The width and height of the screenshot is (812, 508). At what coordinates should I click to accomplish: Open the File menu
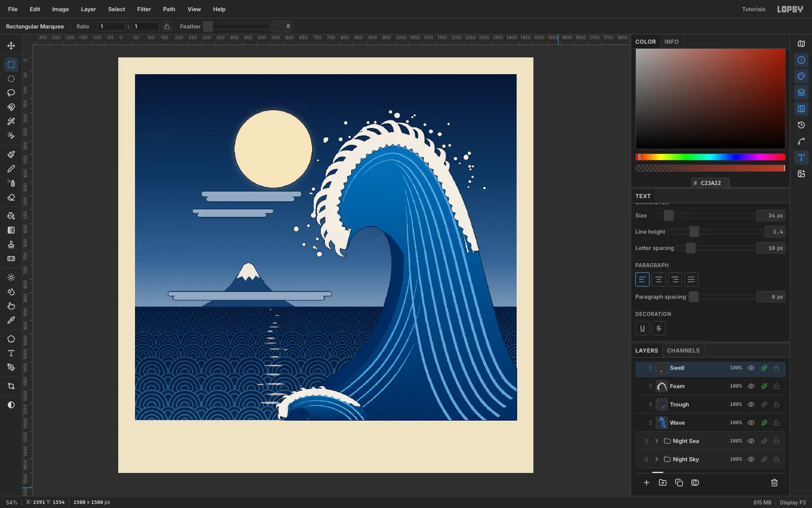[13, 9]
